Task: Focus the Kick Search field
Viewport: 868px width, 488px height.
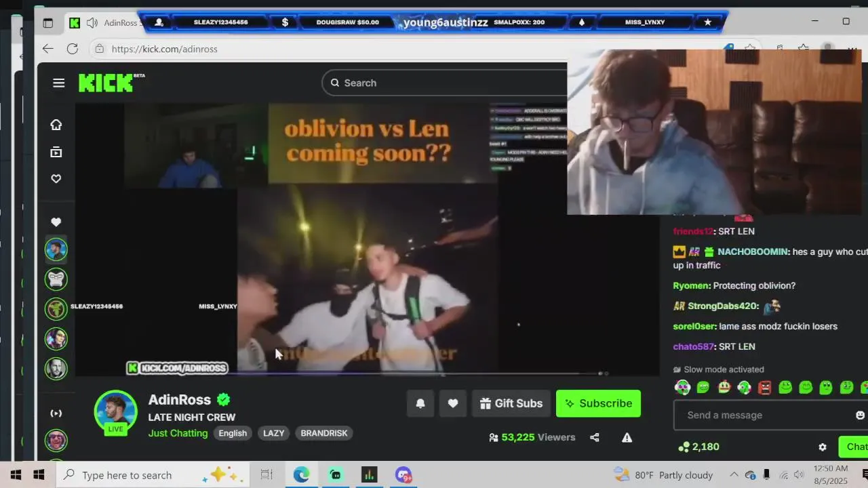Action: [x=444, y=83]
